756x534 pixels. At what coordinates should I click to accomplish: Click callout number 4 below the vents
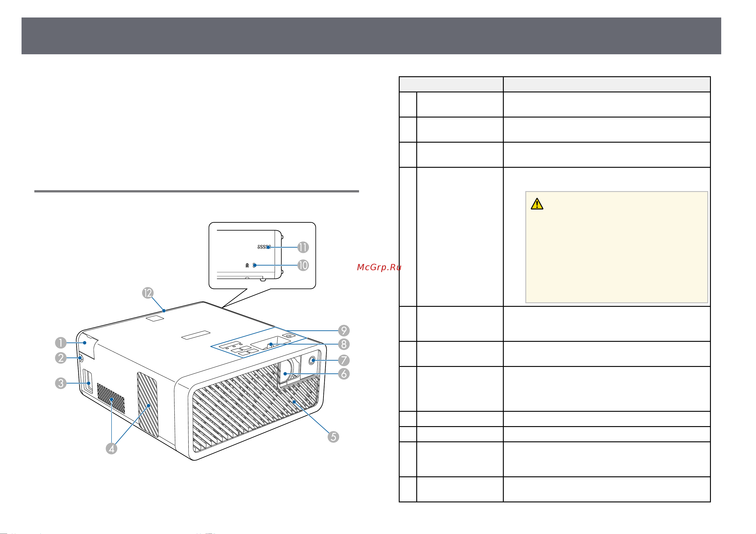coord(111,449)
